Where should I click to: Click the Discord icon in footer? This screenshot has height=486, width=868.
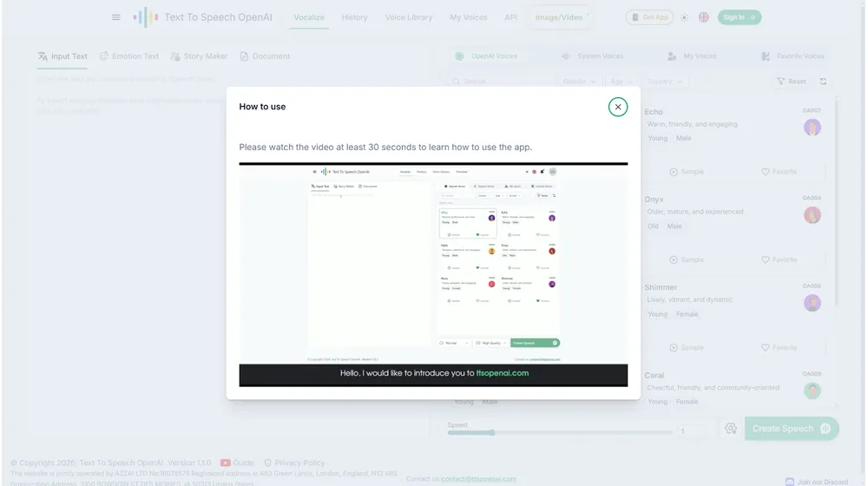pos(790,483)
